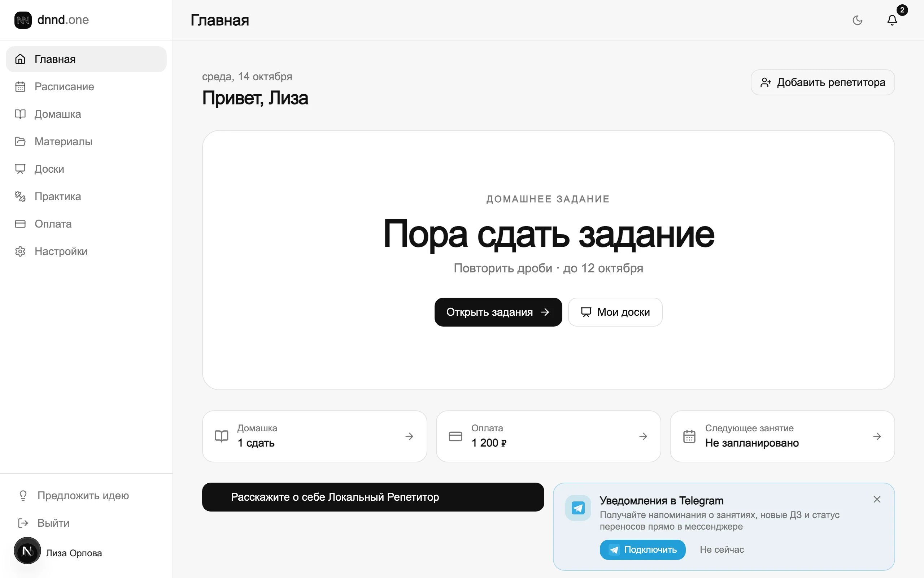Viewport: 924px width, 578px height.
Task: Click the Лиза Орлова avatar
Action: tap(27, 551)
